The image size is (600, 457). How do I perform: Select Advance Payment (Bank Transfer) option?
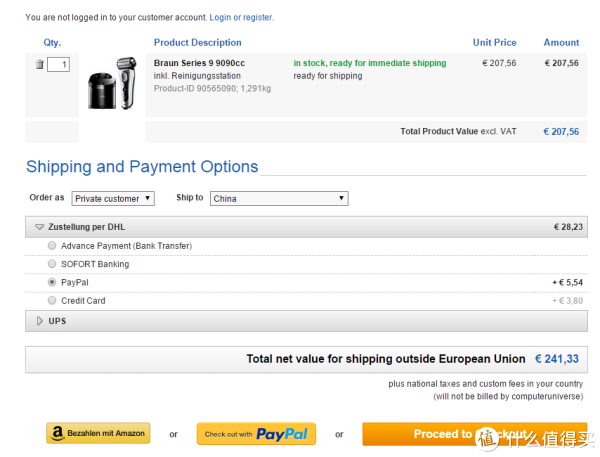52,246
